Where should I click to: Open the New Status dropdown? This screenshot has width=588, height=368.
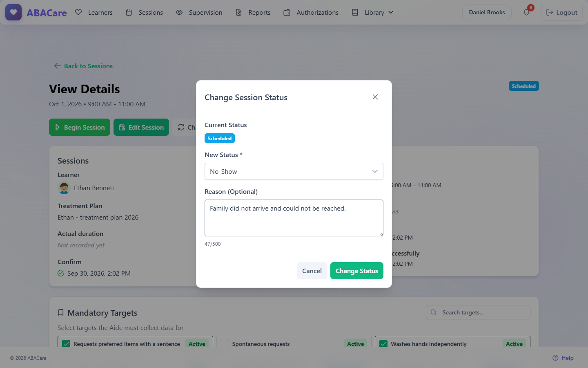[294, 171]
